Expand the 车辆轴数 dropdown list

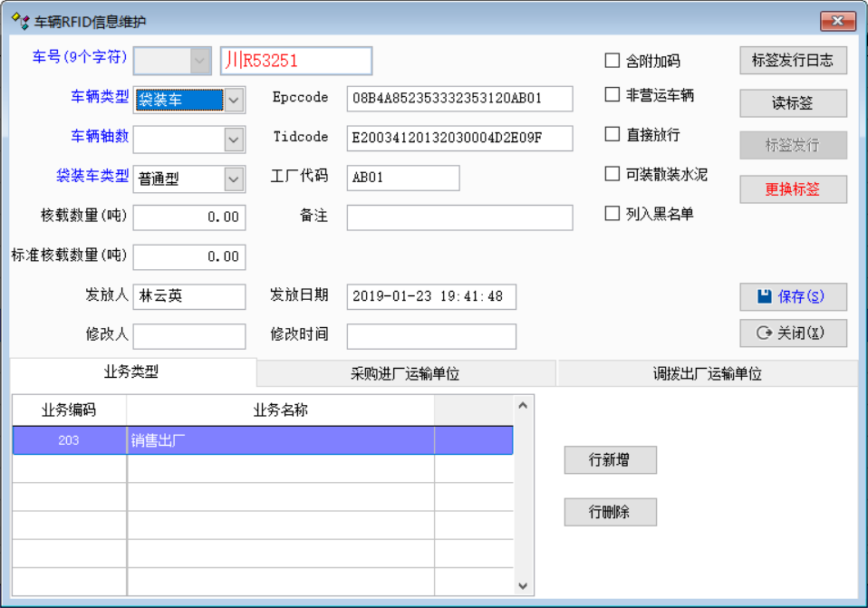click(x=234, y=140)
